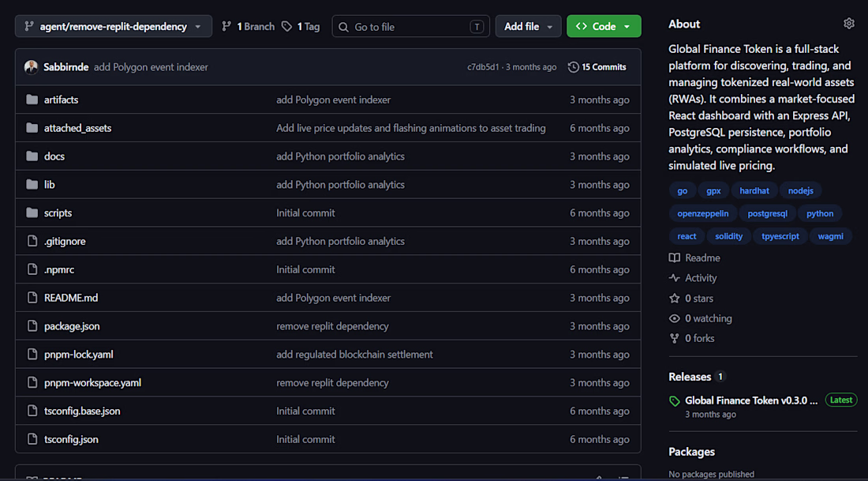This screenshot has width=868, height=481.
Task: Click the scripts folder icon
Action: (x=32, y=212)
